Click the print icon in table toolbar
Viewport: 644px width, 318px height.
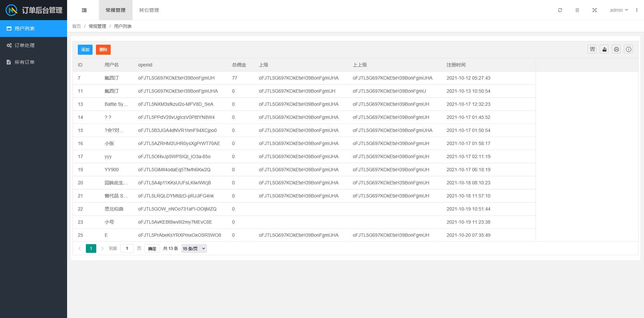(x=616, y=49)
